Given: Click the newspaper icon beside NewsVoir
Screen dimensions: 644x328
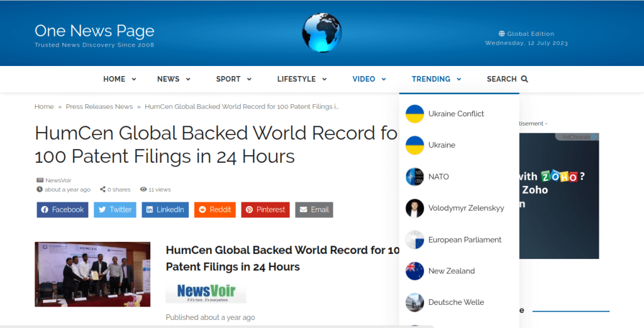Looking at the screenshot, I should [40, 180].
